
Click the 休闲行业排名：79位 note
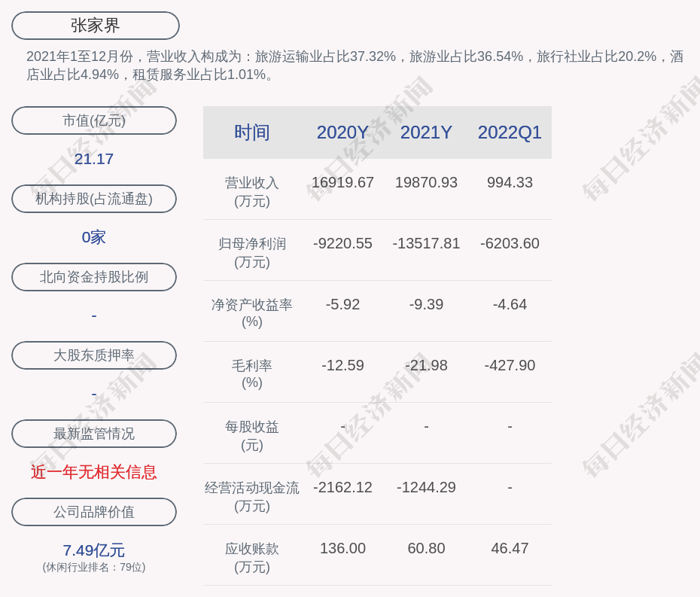point(94,567)
